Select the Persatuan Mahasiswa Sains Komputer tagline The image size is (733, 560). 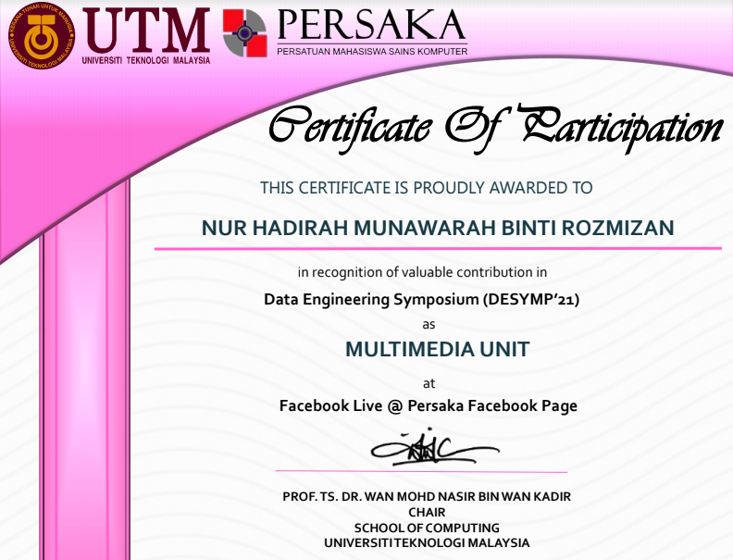tap(372, 51)
